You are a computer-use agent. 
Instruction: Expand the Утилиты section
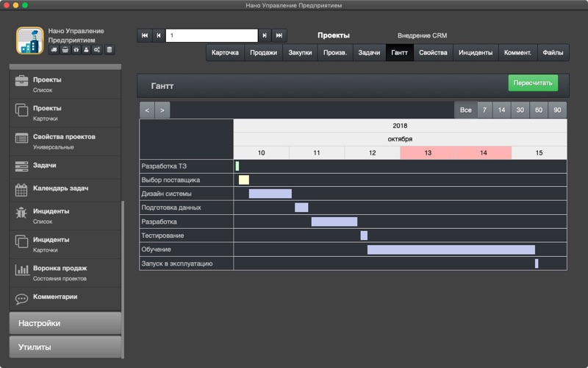point(65,347)
